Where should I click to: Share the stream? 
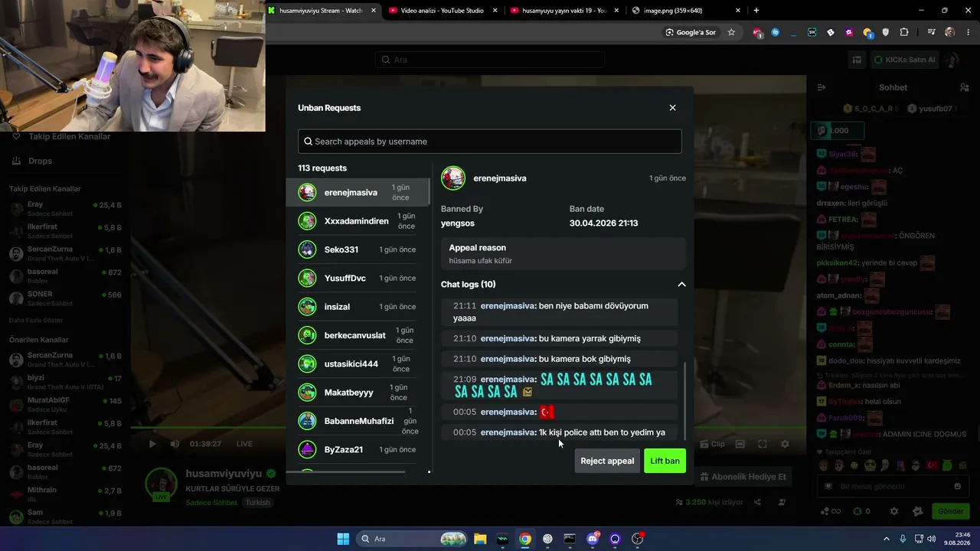pos(757,502)
